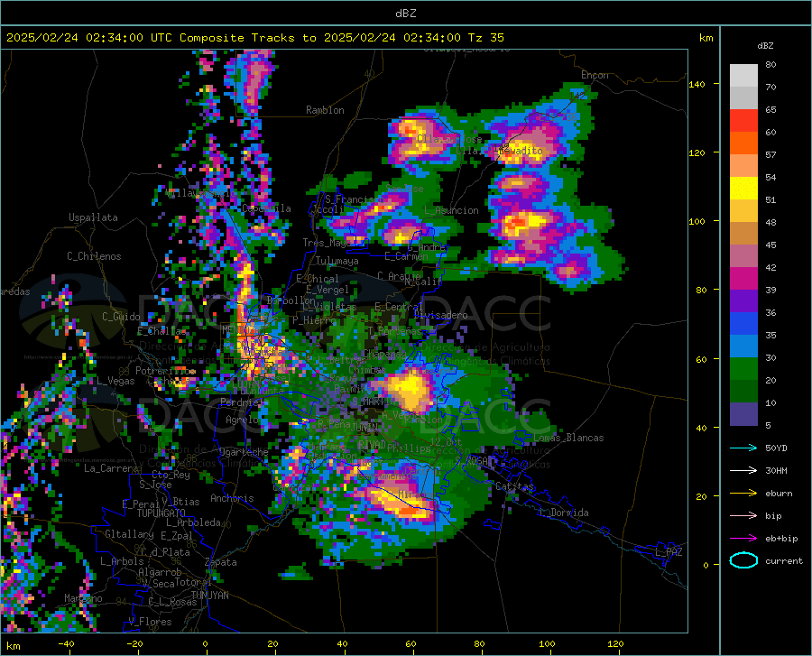812x656 pixels.
Task: Click the L_Asuncion map label
Action: point(451,210)
